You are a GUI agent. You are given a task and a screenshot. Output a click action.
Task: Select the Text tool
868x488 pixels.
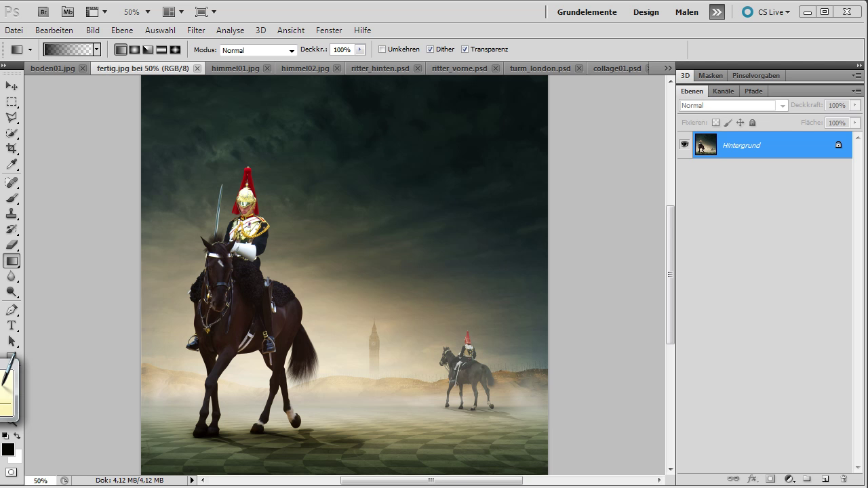tap(12, 325)
